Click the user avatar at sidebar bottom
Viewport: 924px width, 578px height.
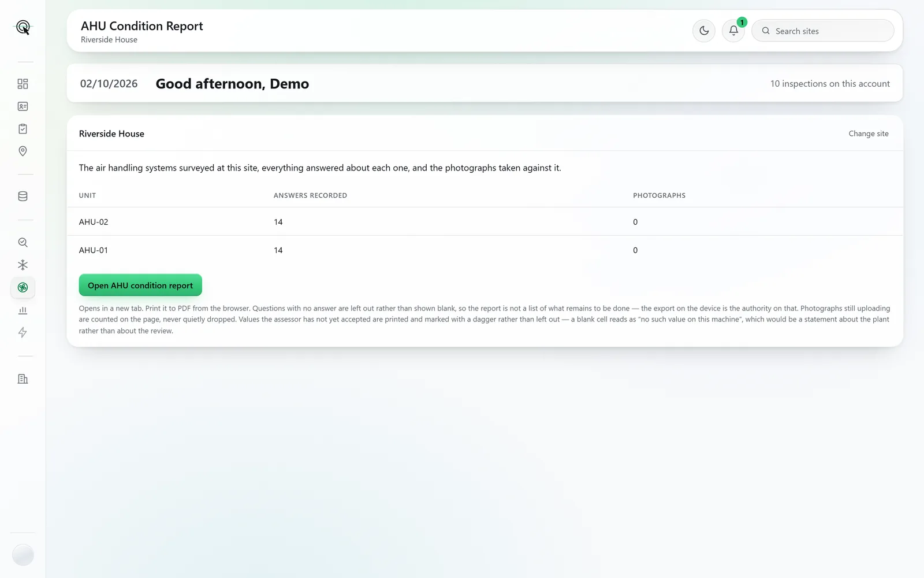coord(23,555)
